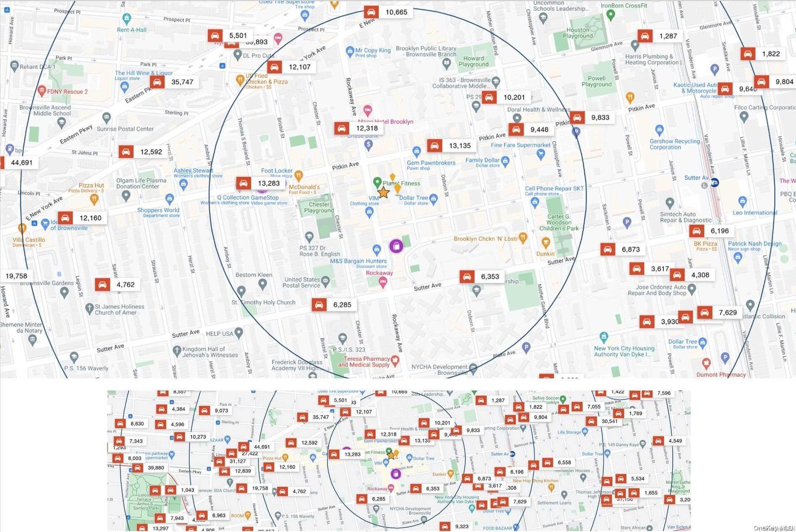Click the 9,833 traffic marker on Pitkin Ave
Screen dimensions: 796x532
(592, 117)
